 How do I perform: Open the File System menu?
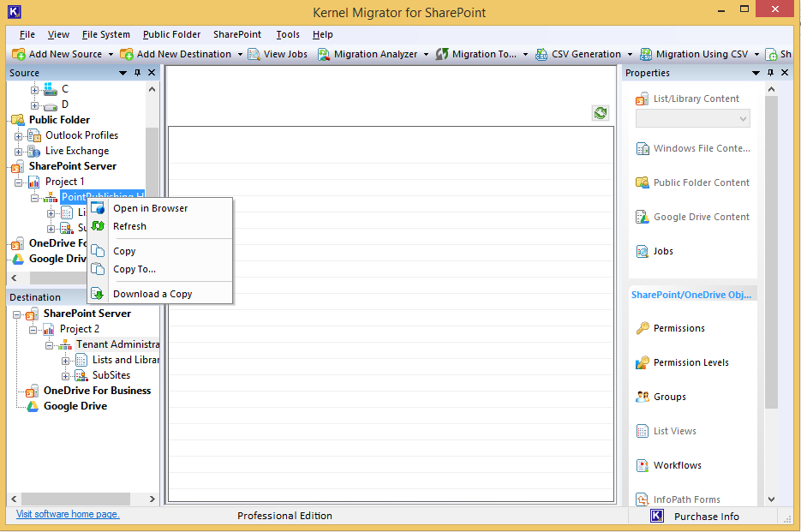pos(105,34)
